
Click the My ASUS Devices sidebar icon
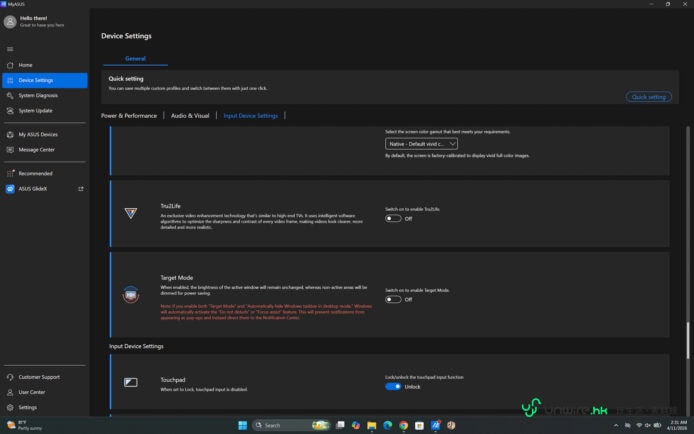pyautogui.click(x=10, y=134)
